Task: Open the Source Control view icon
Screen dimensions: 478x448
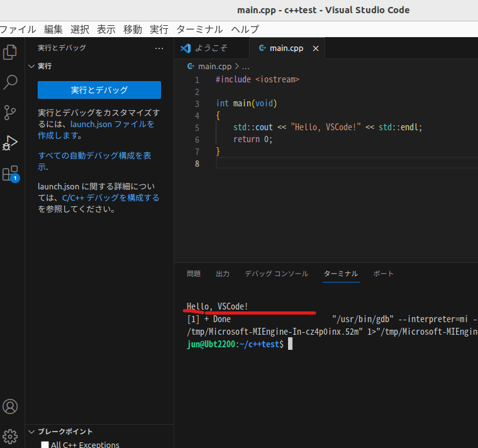Action: [x=10, y=113]
